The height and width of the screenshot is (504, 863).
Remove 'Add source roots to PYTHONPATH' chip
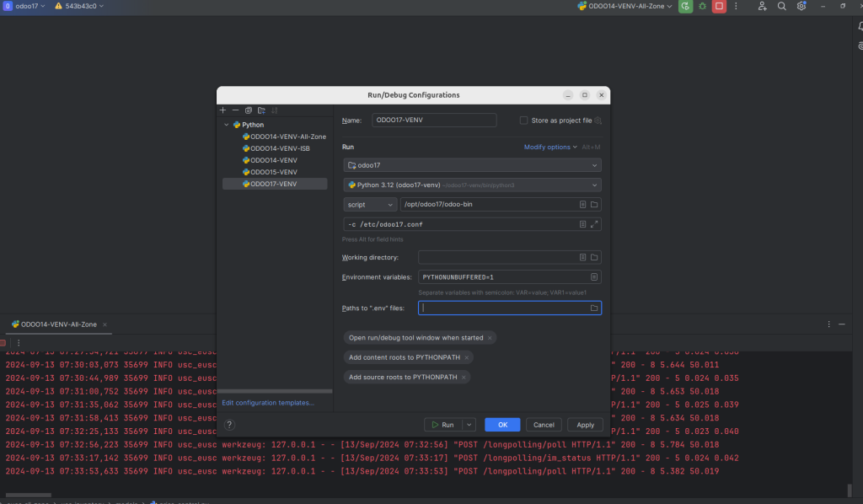click(464, 378)
